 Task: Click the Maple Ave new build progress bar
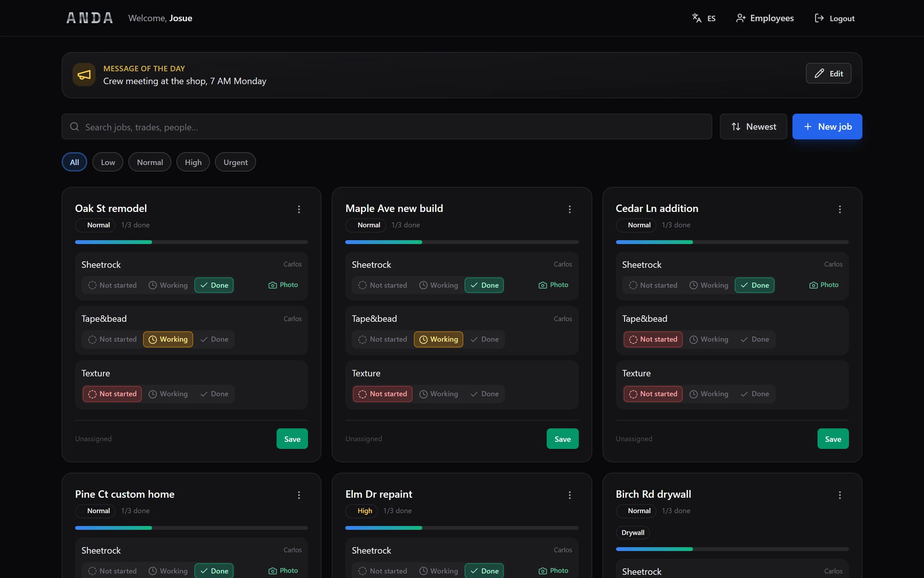(462, 242)
